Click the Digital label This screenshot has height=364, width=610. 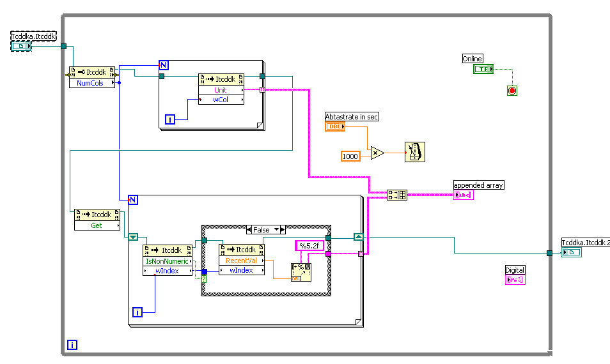(515, 270)
